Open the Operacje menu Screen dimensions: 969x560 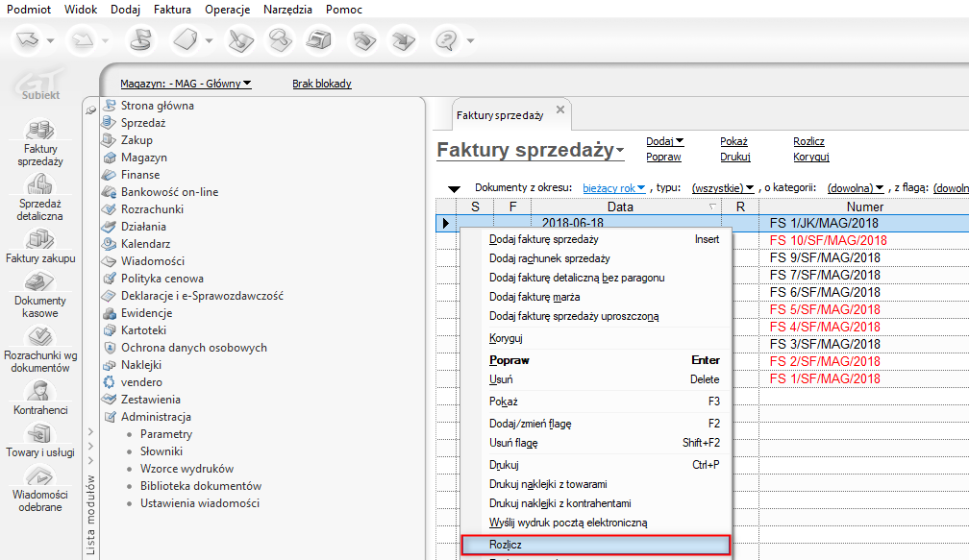[x=228, y=10]
